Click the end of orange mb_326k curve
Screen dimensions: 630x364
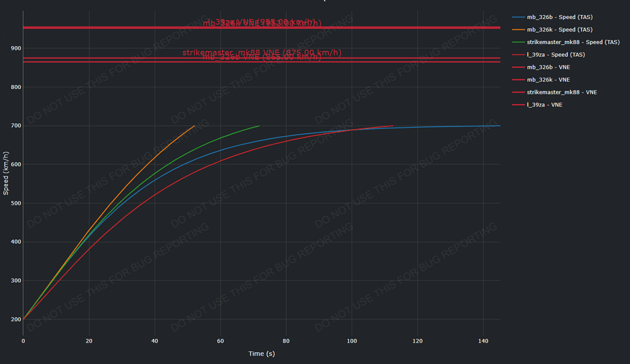[x=194, y=126]
